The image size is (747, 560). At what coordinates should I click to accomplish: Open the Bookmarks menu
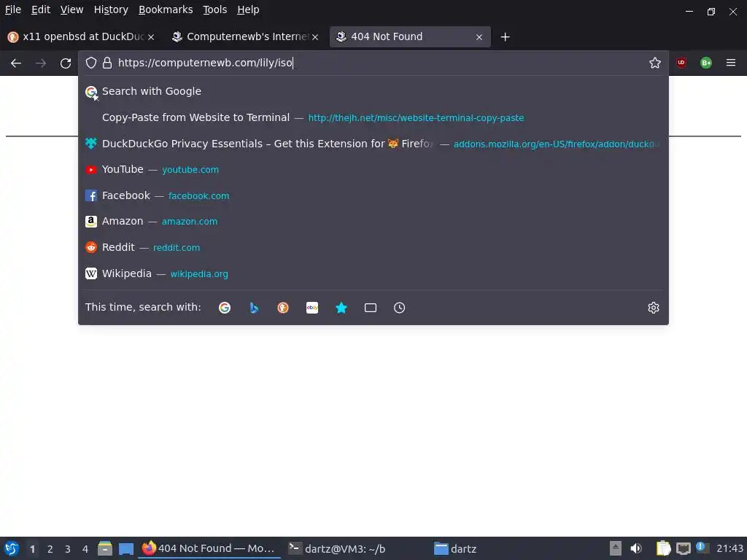click(x=166, y=9)
